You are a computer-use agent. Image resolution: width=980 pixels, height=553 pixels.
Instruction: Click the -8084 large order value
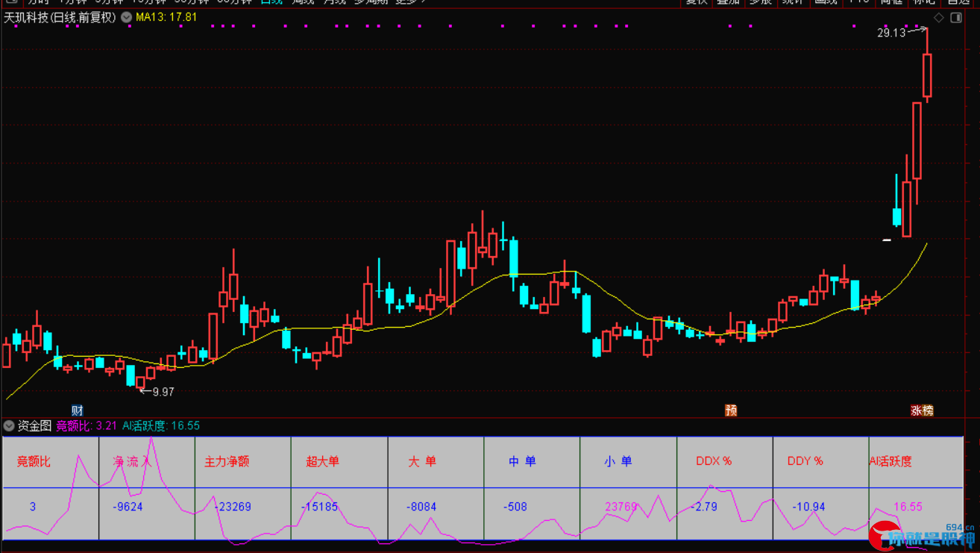click(421, 507)
